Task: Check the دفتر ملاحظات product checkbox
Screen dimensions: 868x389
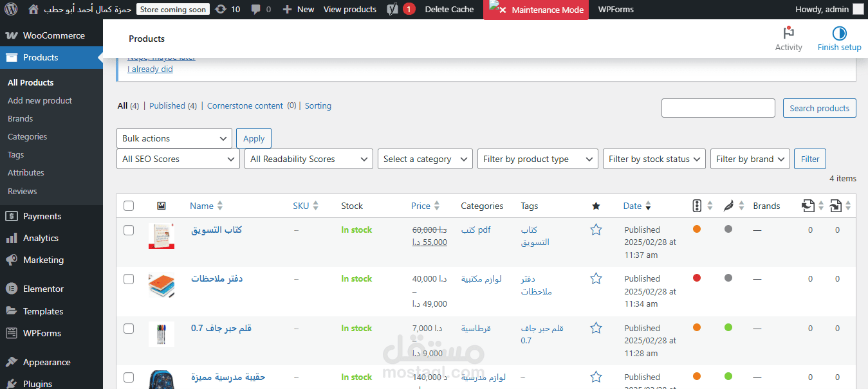Action: point(129,278)
